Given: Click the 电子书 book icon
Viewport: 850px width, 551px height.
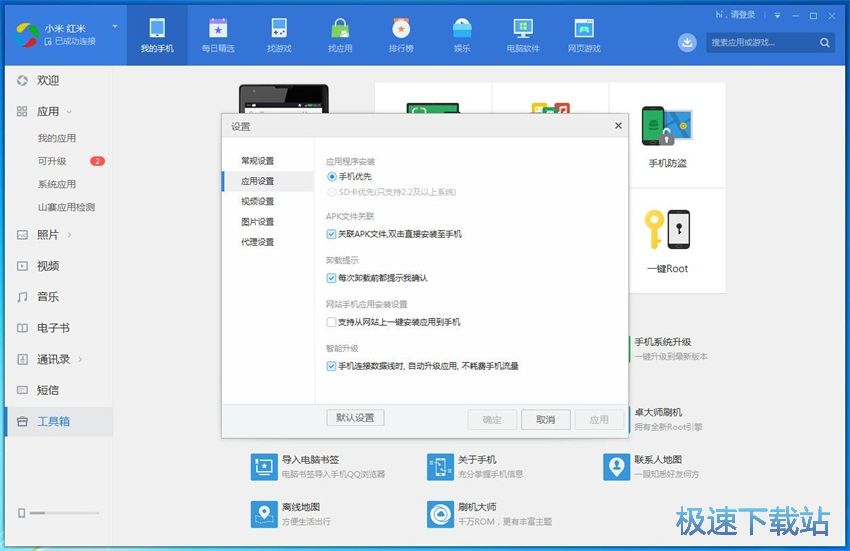Looking at the screenshot, I should 22,328.
